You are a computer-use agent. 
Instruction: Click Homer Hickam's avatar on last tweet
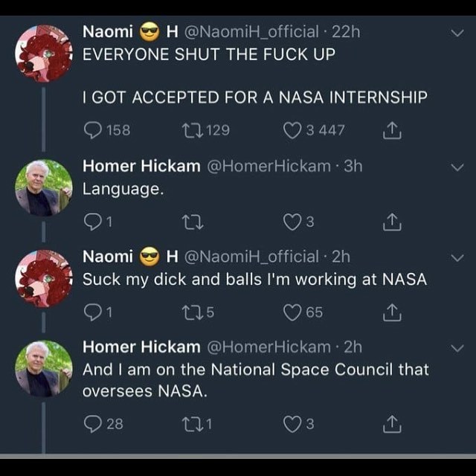[44, 368]
